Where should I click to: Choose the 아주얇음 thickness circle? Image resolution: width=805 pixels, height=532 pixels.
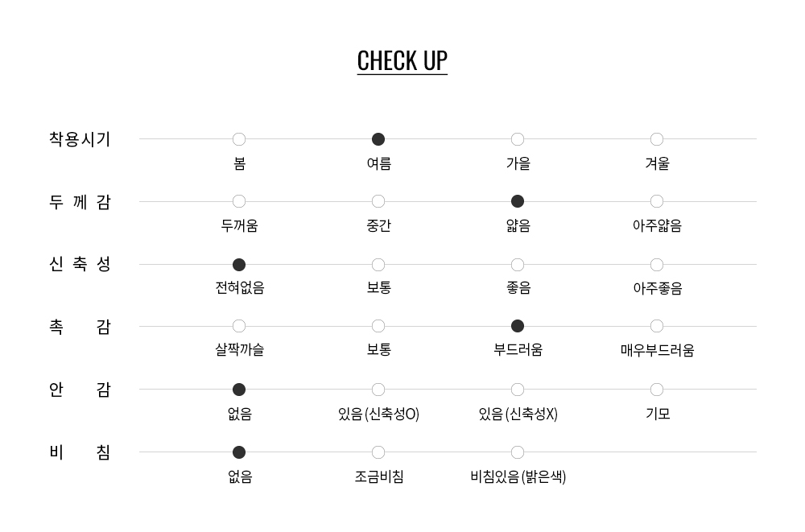click(657, 201)
